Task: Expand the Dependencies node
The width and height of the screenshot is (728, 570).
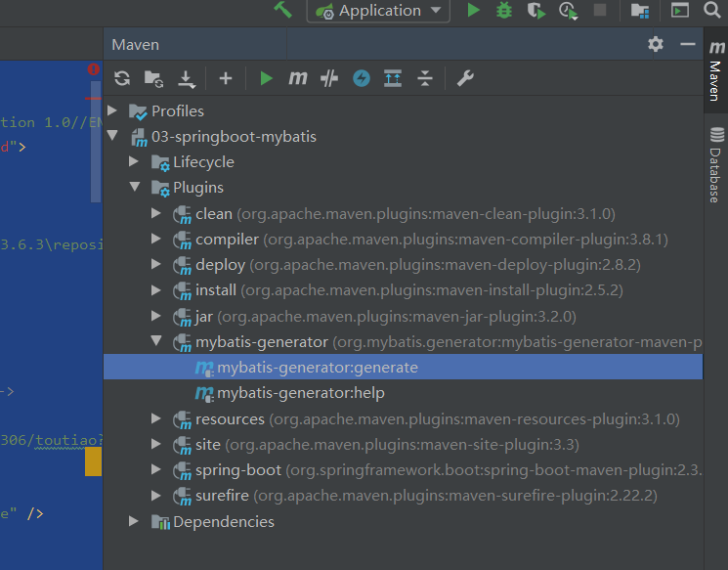Action: (x=134, y=521)
